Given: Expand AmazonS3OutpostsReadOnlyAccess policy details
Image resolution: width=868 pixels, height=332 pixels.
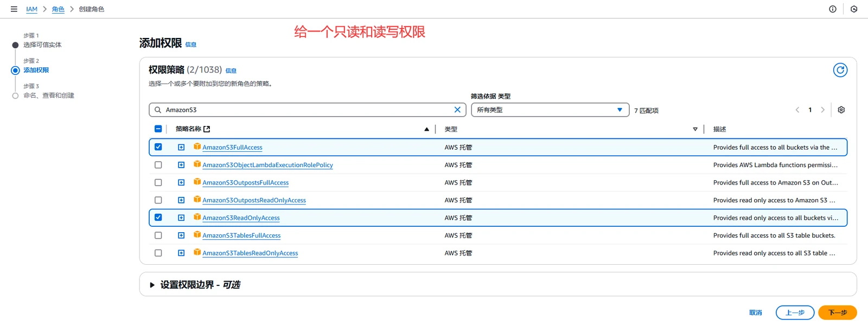Looking at the screenshot, I should [x=181, y=200].
